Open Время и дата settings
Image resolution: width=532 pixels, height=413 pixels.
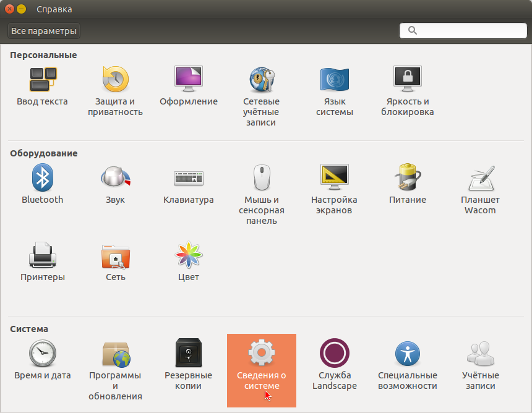pyautogui.click(x=43, y=360)
